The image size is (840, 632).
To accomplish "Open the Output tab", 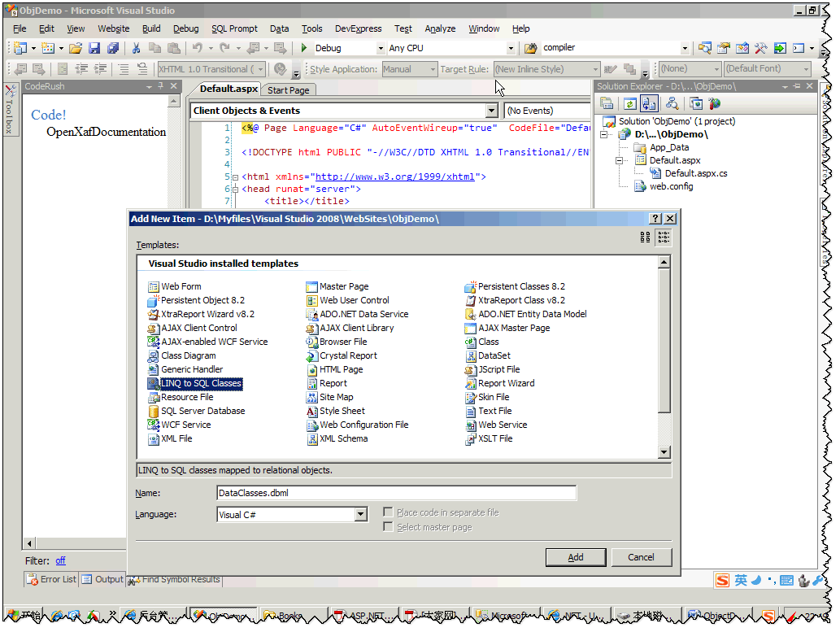I will 102,579.
